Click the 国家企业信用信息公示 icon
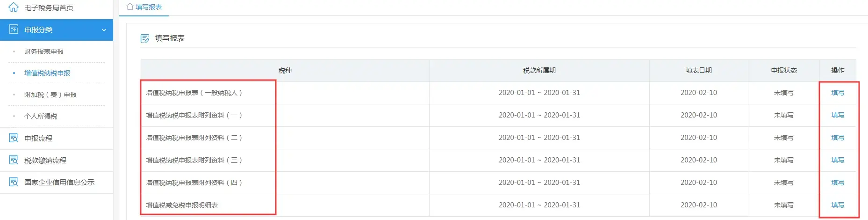 click(x=14, y=182)
